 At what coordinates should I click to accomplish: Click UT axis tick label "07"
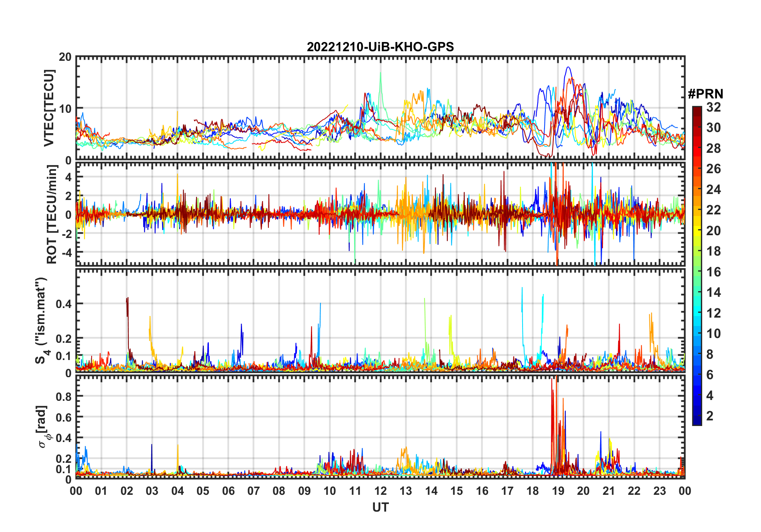coord(254,491)
